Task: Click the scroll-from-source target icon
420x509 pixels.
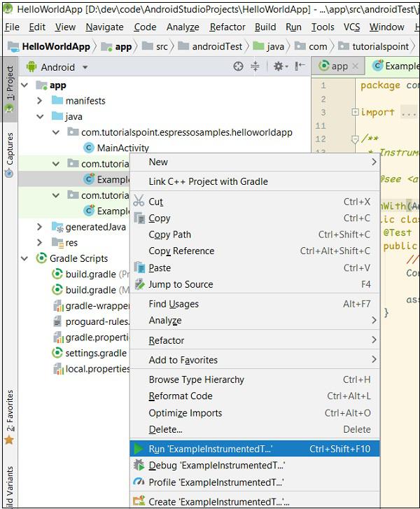Action: tap(238, 67)
